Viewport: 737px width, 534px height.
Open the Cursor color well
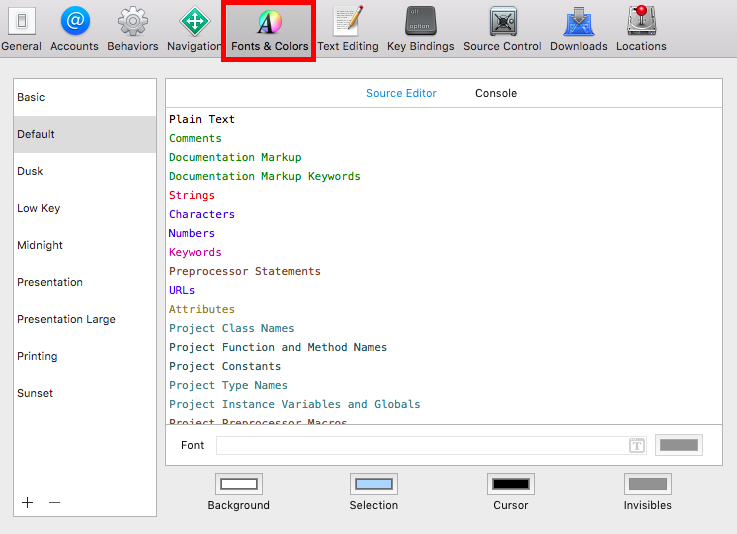[511, 484]
